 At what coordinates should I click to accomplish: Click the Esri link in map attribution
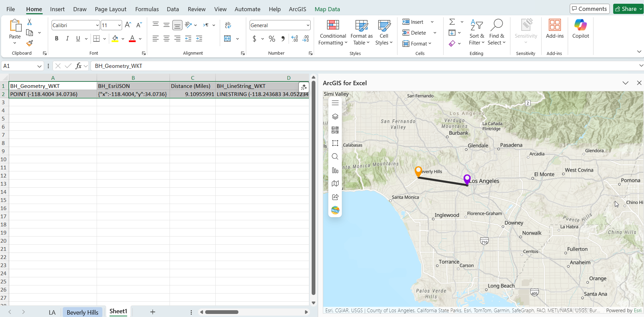click(x=638, y=311)
